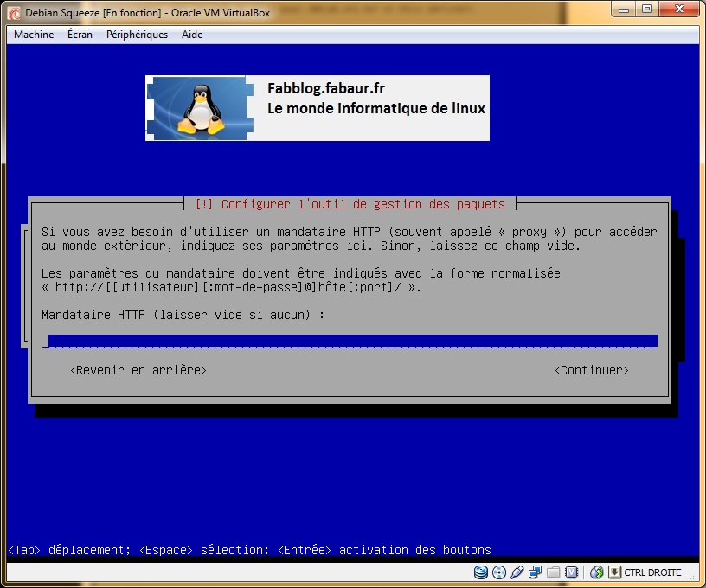706x588 pixels.
Task: Open the Écran menu
Action: point(80,35)
